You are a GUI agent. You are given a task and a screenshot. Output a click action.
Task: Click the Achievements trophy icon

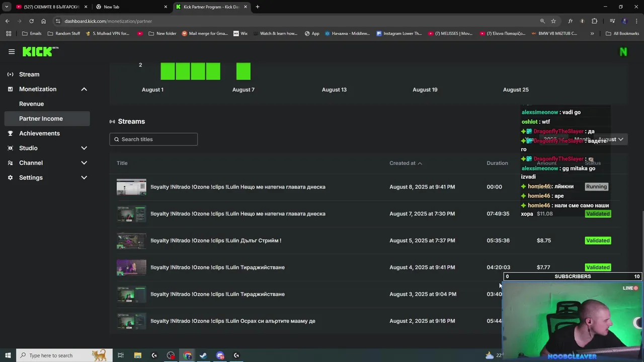tap(10, 133)
